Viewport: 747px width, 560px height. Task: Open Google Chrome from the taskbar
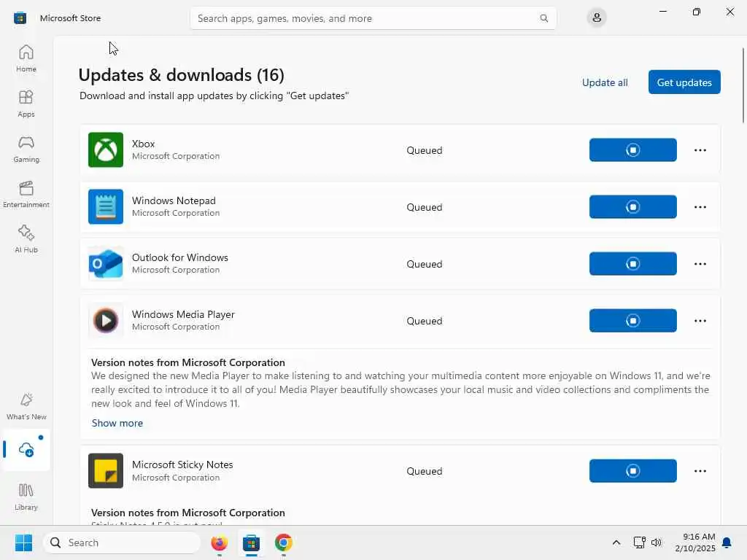[284, 542]
